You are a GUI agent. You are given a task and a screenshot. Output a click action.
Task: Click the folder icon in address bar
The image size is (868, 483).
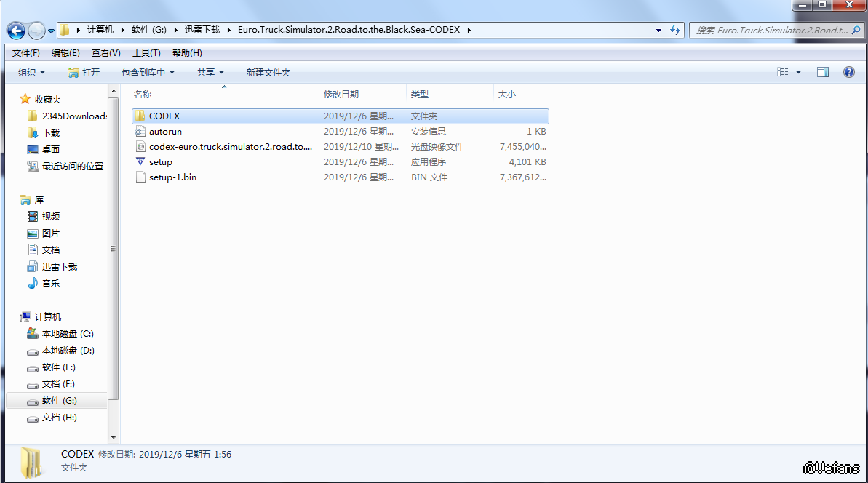point(65,30)
